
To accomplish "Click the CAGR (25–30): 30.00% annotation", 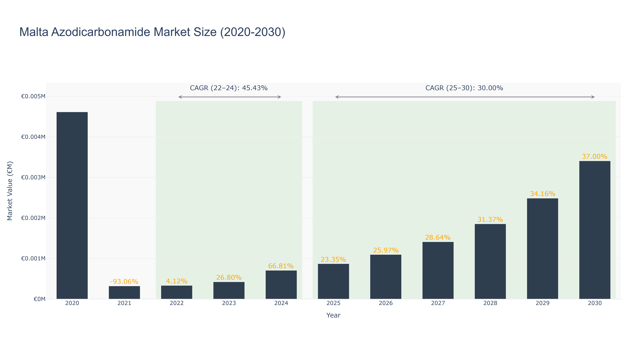I will (x=464, y=88).
